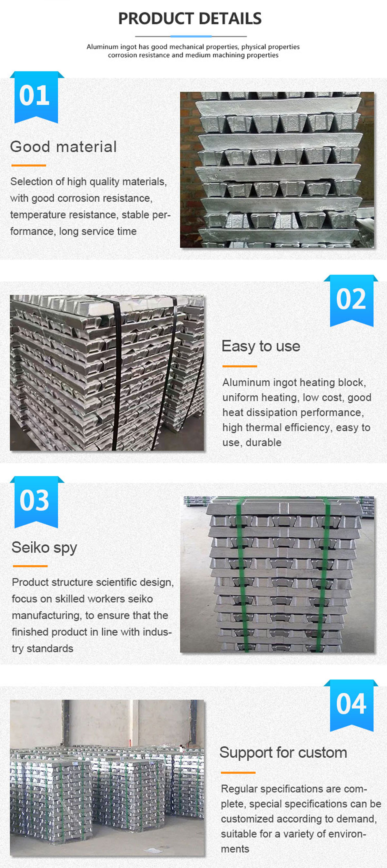Click the Easy to use heading
The height and width of the screenshot is (868, 387).
pyautogui.click(x=261, y=346)
